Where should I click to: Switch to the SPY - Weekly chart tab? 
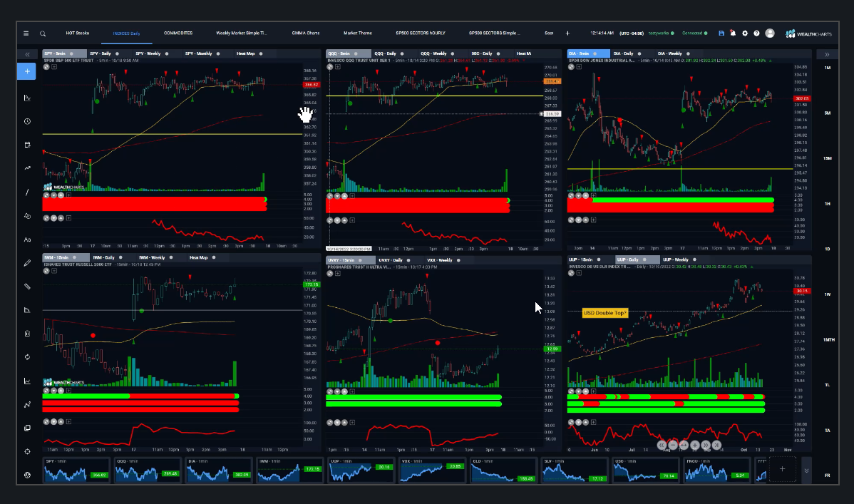pyautogui.click(x=148, y=54)
